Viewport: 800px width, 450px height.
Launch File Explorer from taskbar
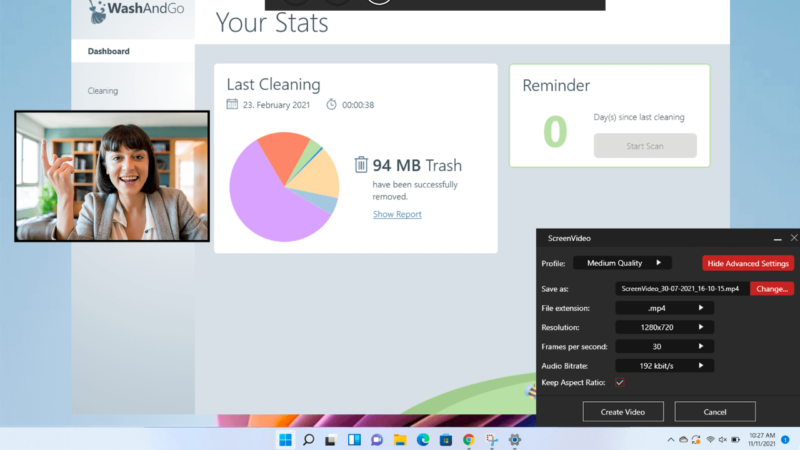[400, 439]
